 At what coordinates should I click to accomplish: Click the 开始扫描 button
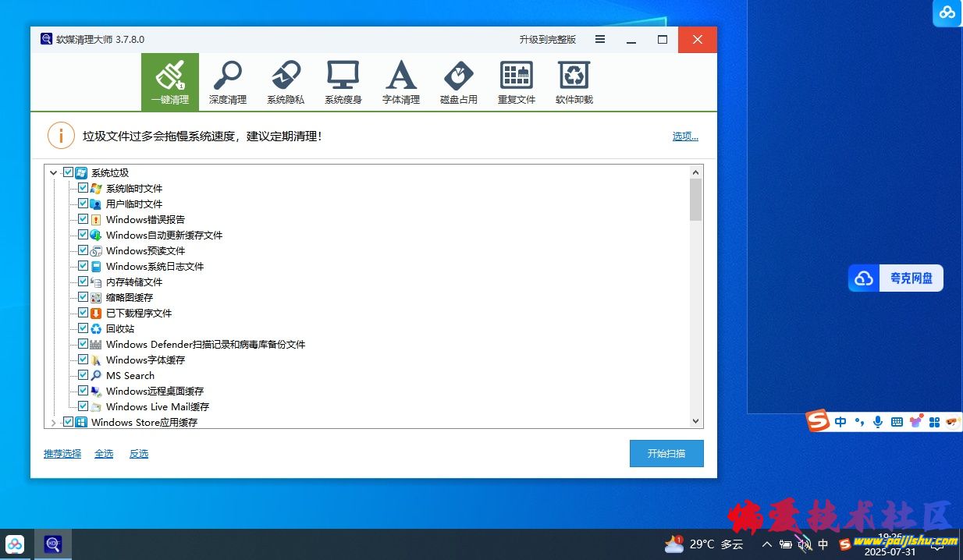[x=666, y=453]
